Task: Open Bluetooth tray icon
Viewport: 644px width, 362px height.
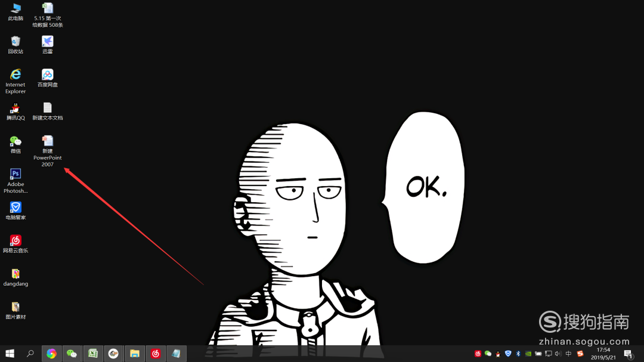Action: point(518,354)
